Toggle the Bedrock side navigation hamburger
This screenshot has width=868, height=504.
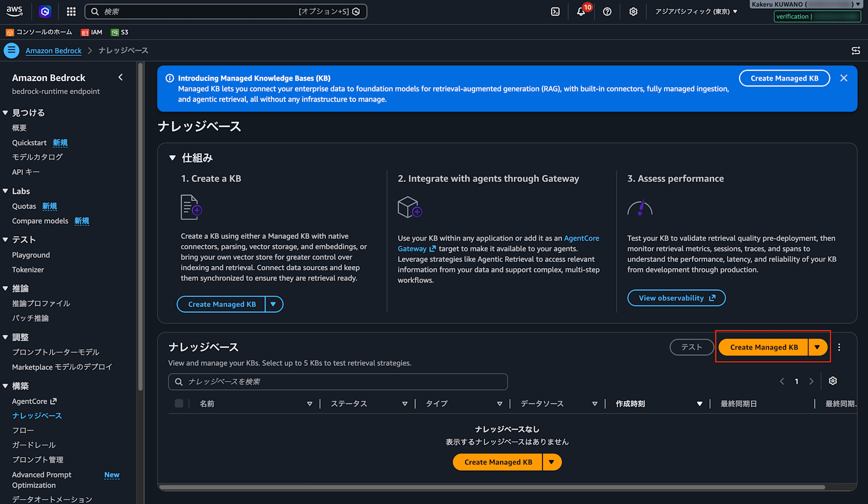[x=12, y=50]
